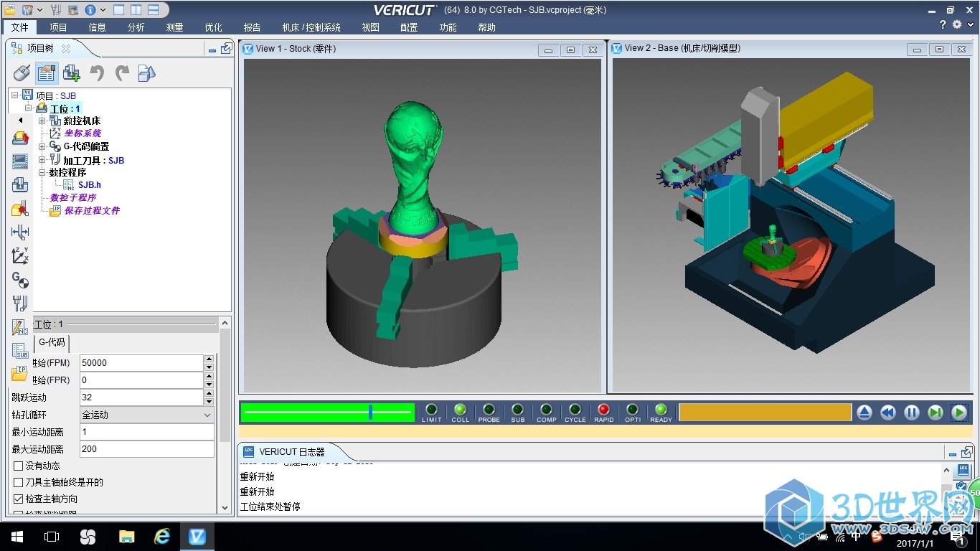Click the redo arrow in project tree toolbar
This screenshot has height=551, width=980.
pyautogui.click(x=122, y=72)
